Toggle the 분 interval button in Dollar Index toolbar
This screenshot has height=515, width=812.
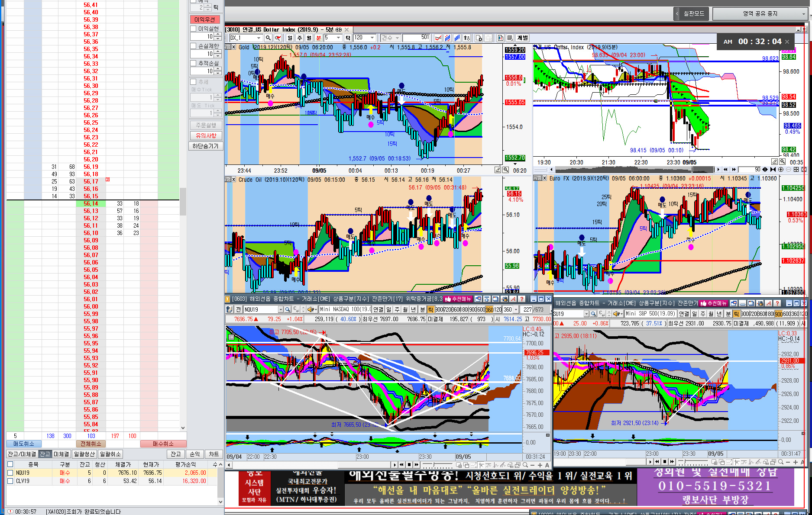tap(319, 38)
